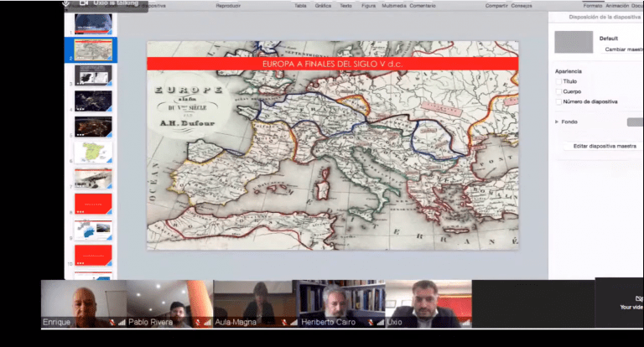Enable the Cuerpo checkbox
This screenshot has width=644, height=347.
coord(558,91)
